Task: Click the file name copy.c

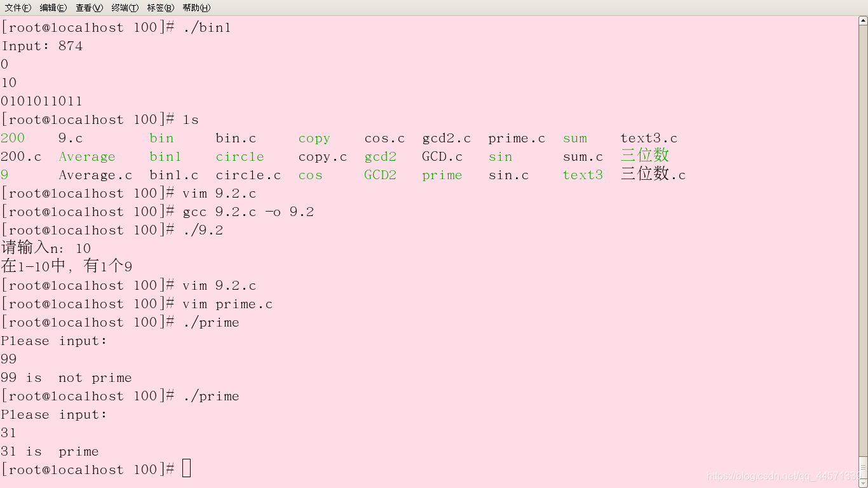Action: click(322, 157)
